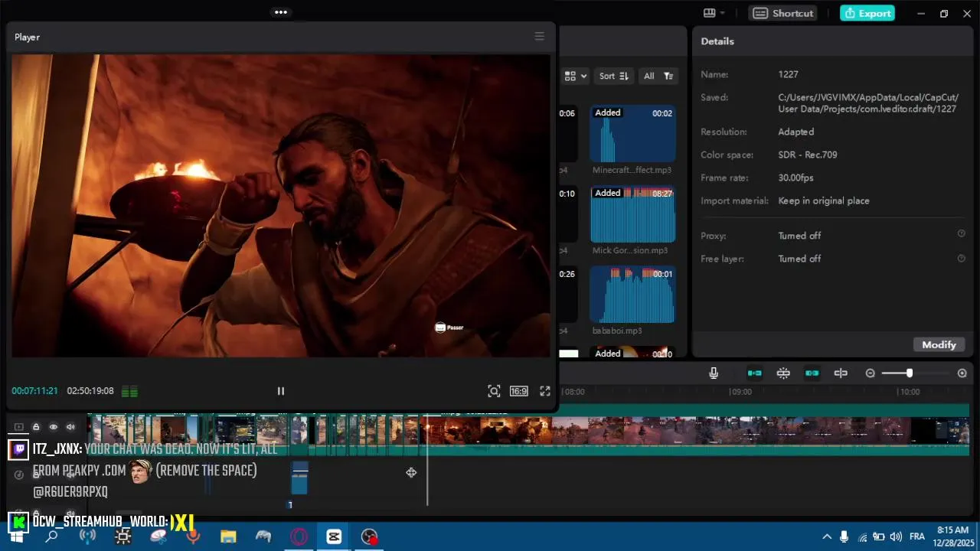Show help for the Free layer setting

[x=962, y=258]
